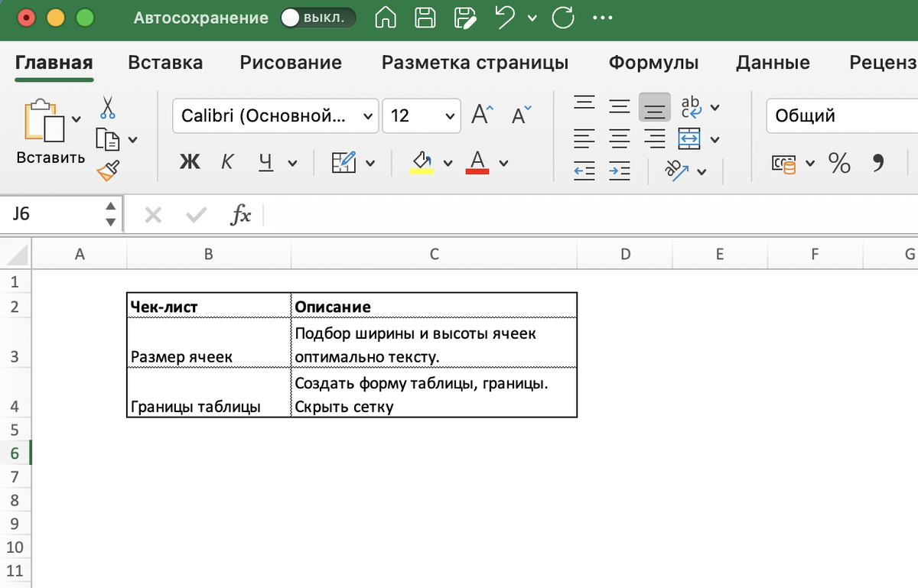Screen dimensions: 918x588
Task: Open fill color dropdown arrow
Action: pos(448,163)
